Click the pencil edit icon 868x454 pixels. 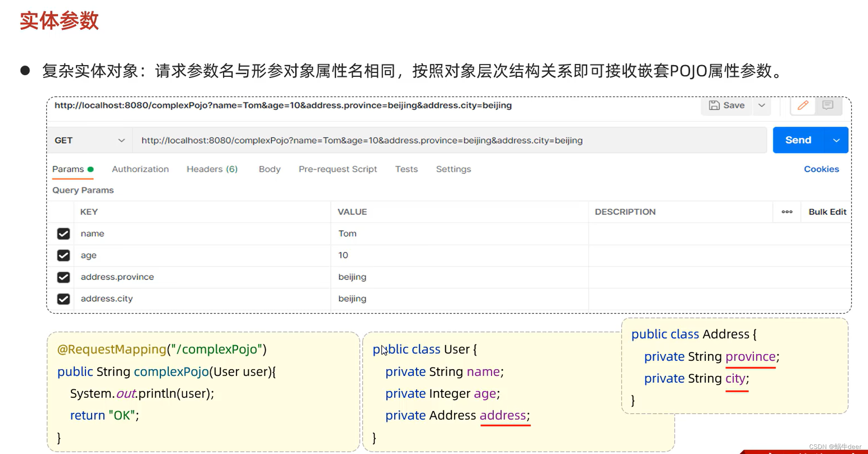(803, 105)
